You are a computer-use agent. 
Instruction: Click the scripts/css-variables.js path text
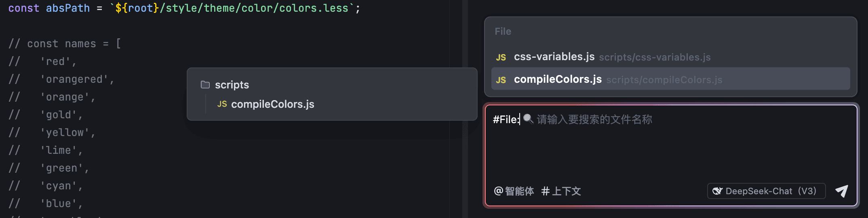click(x=655, y=57)
